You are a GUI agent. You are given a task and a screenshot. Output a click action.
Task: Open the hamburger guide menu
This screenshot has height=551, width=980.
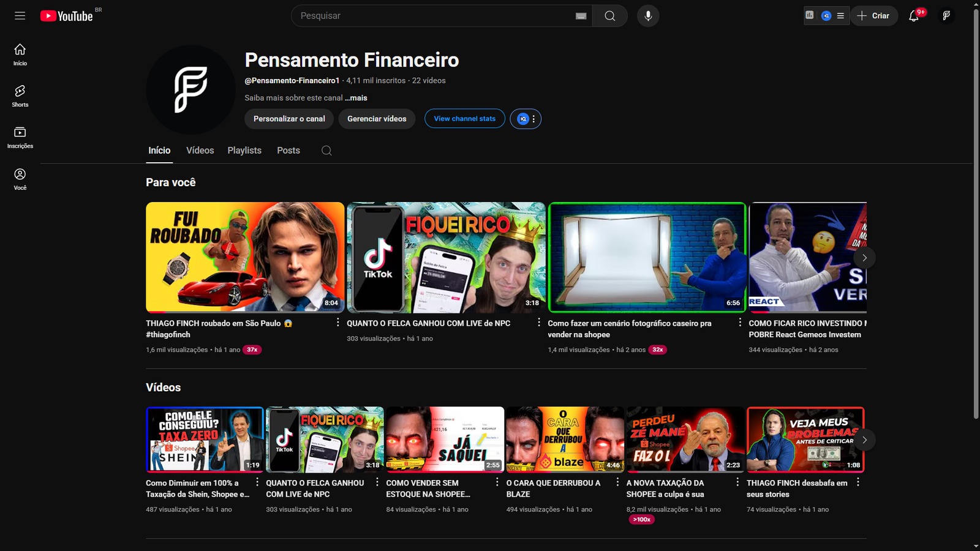pyautogui.click(x=20, y=16)
